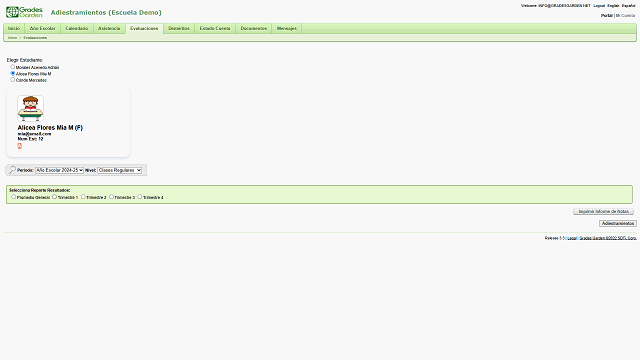Open the Nivel dropdown Clases Regulares
Screen dimensions: 640x360
click(120, 170)
